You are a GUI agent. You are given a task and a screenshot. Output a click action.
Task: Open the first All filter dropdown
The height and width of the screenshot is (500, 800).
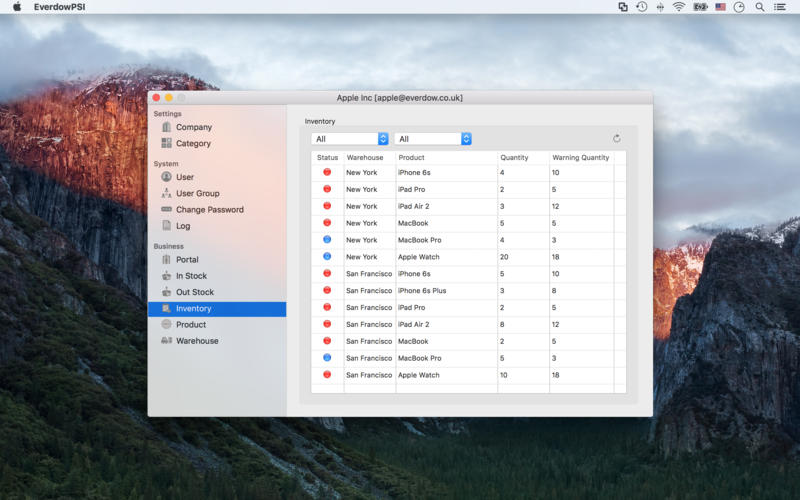pyautogui.click(x=350, y=139)
